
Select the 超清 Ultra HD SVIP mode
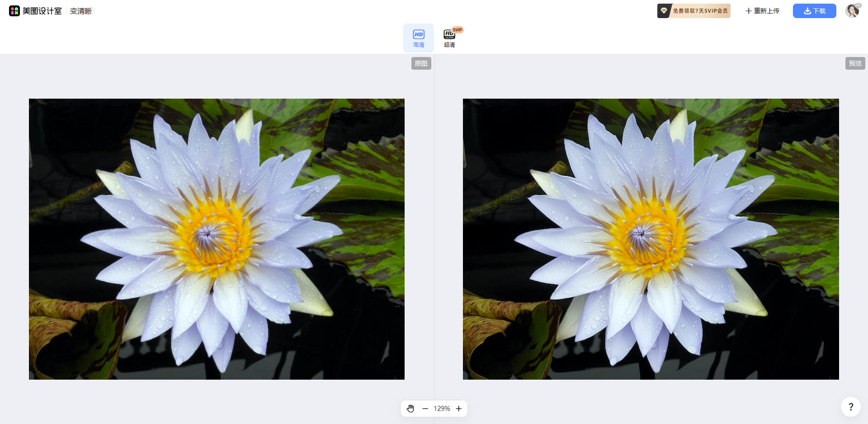pos(449,38)
